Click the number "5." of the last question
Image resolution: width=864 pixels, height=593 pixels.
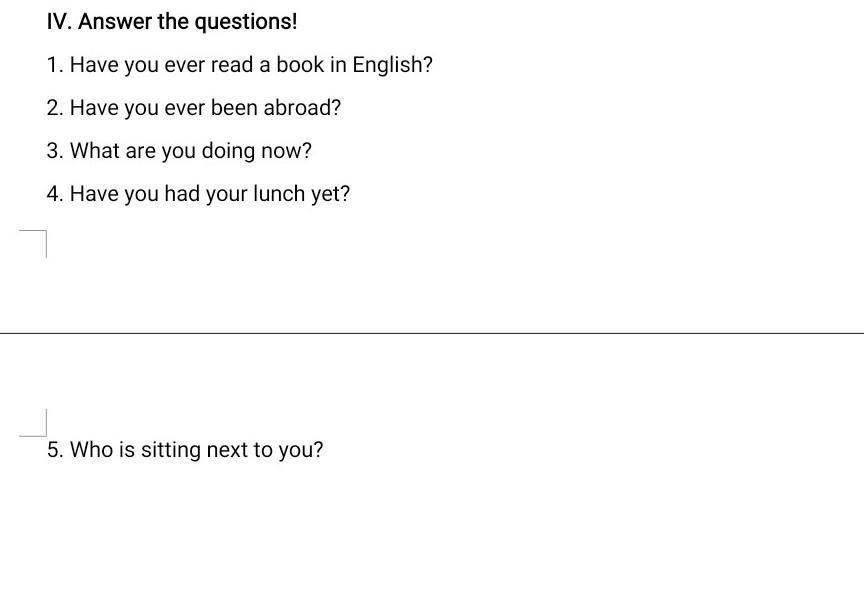click(55, 450)
